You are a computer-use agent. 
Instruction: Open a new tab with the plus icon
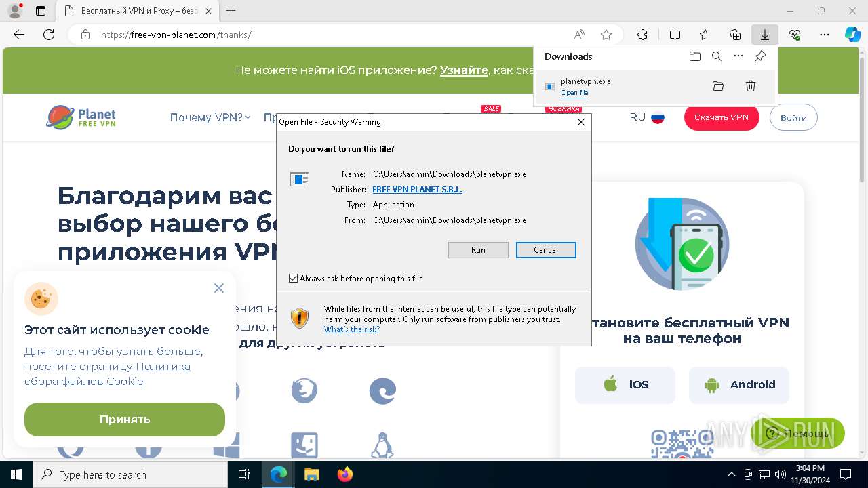click(x=231, y=11)
